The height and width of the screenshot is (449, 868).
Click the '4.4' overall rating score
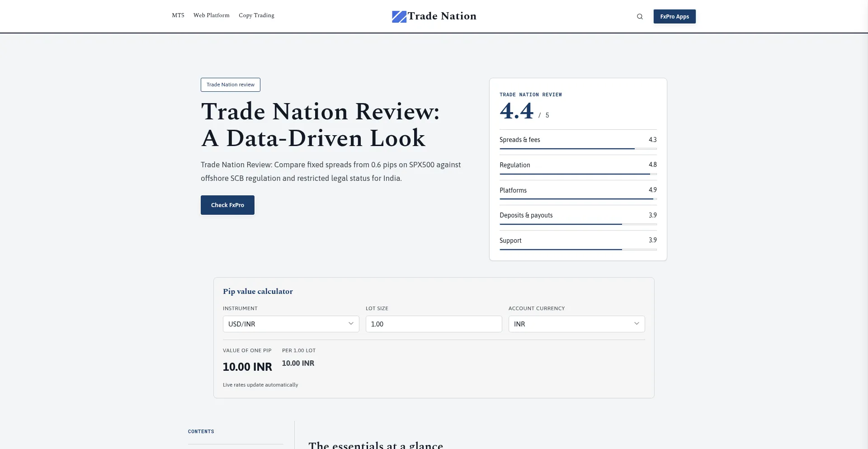tap(517, 111)
